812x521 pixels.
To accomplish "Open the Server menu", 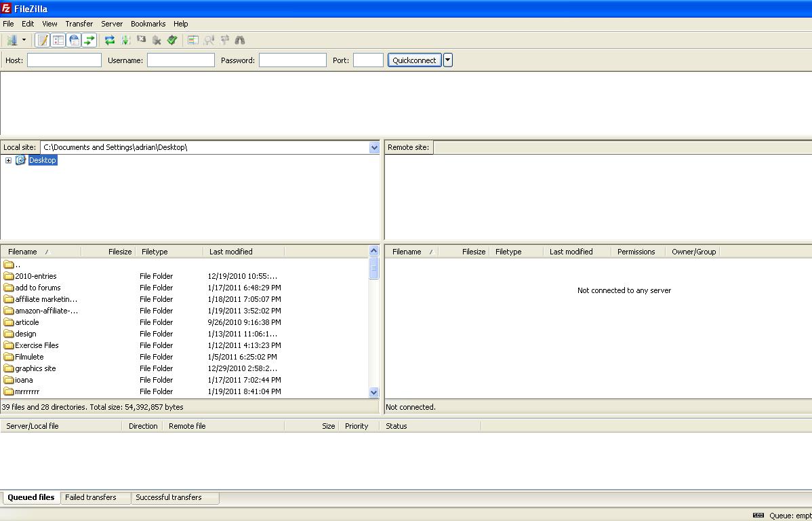I will 112,24.
